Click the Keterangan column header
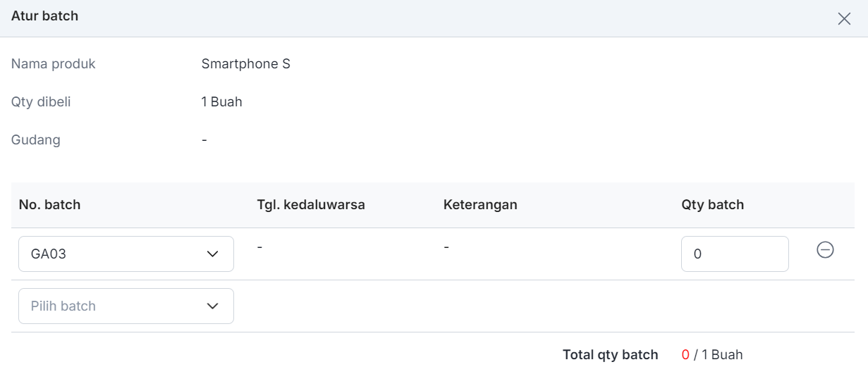The width and height of the screenshot is (868, 386). tap(480, 205)
